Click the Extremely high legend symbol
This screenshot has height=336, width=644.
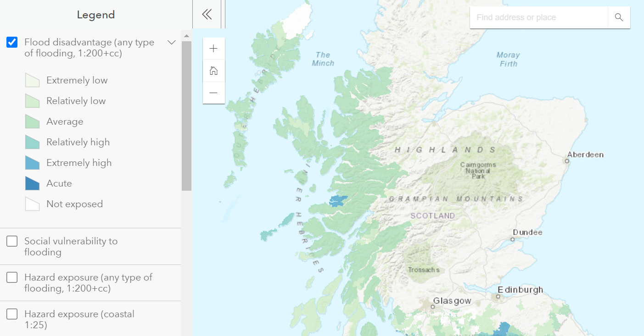pos(32,163)
